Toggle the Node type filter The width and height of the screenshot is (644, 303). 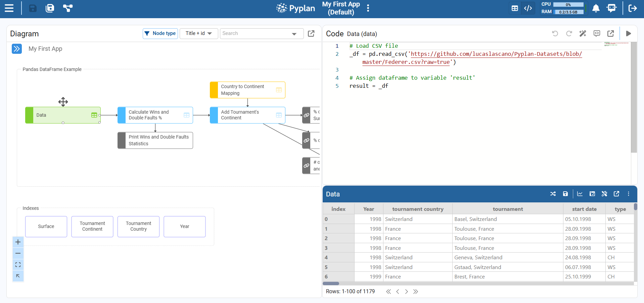[x=160, y=33]
